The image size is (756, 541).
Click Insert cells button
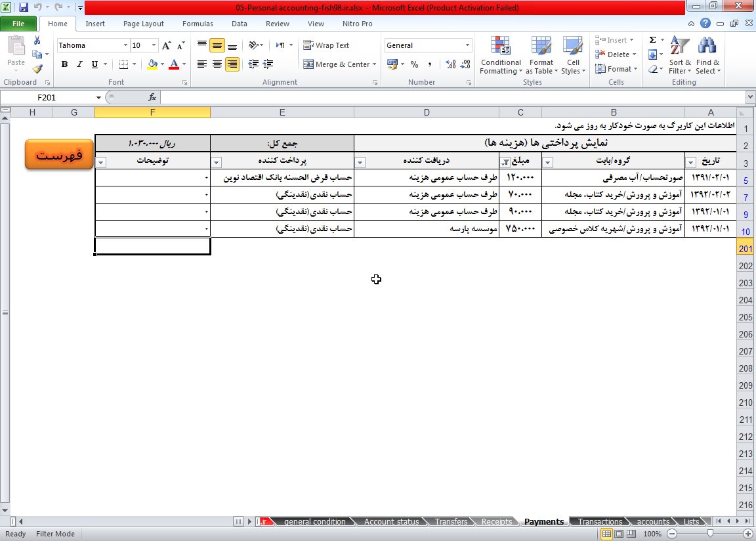(614, 40)
